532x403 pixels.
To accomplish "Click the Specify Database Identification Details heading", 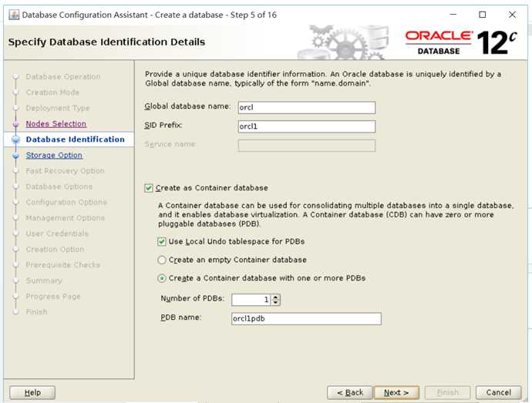I will coord(106,42).
